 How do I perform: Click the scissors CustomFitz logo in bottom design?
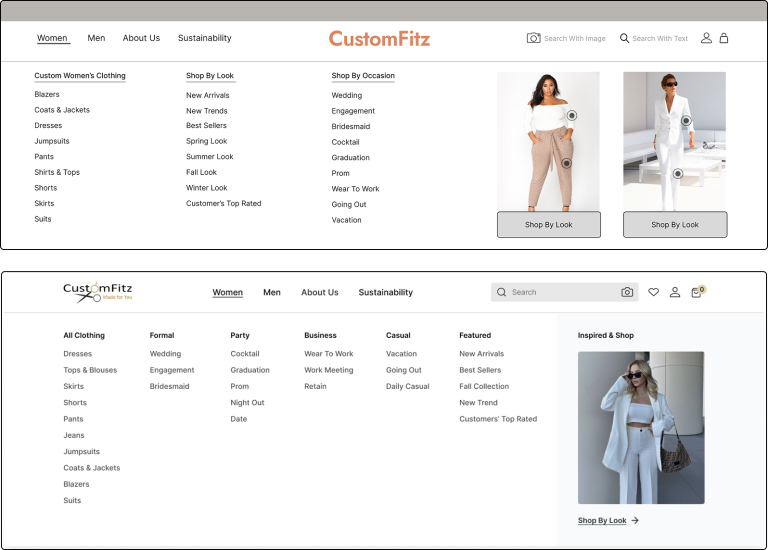coord(97,292)
